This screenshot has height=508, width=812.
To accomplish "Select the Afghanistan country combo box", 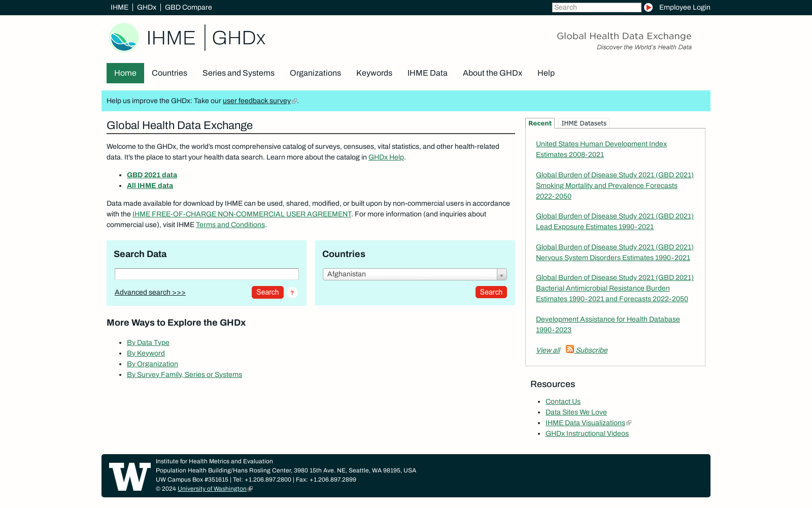I will click(415, 274).
